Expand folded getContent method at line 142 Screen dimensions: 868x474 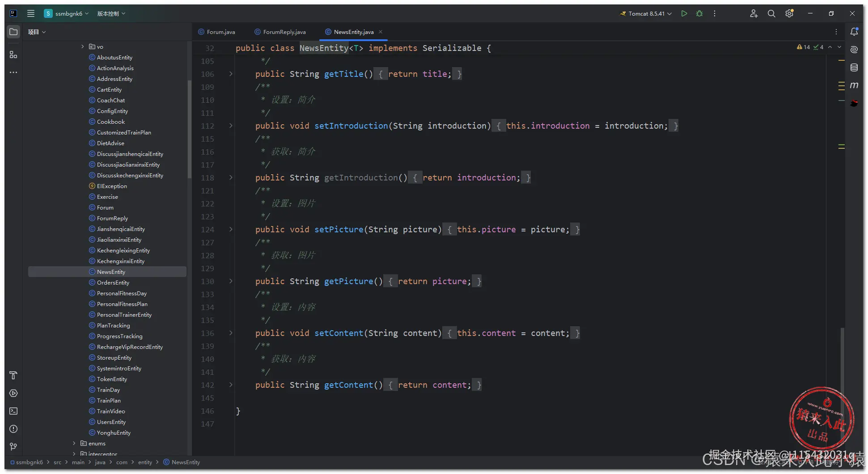tap(231, 385)
